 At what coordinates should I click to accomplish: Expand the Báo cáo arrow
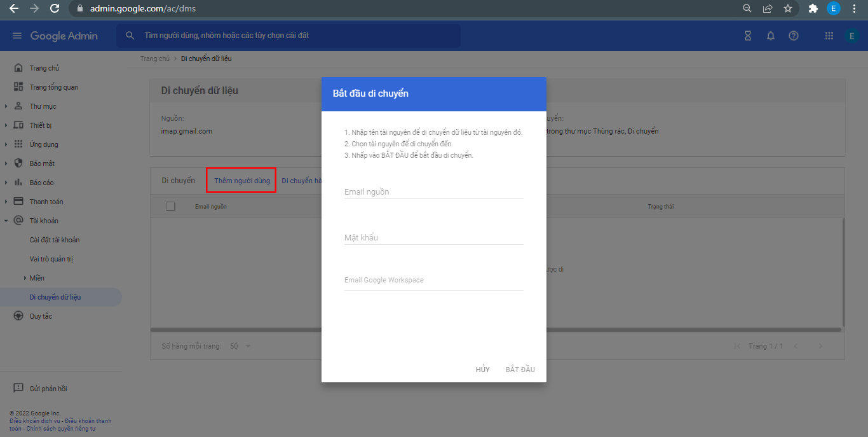click(x=6, y=183)
